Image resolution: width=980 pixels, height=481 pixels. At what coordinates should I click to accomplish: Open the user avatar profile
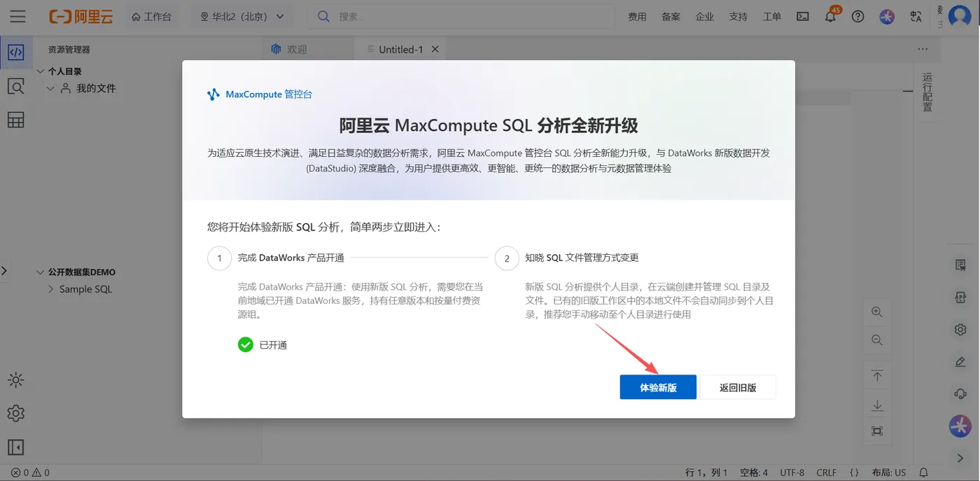point(960,16)
